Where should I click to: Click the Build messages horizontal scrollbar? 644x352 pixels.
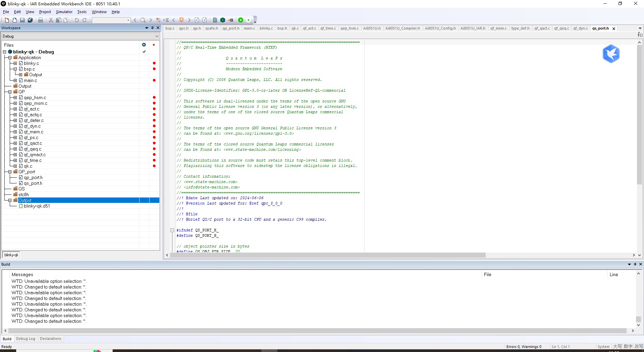pyautogui.click(x=317, y=331)
